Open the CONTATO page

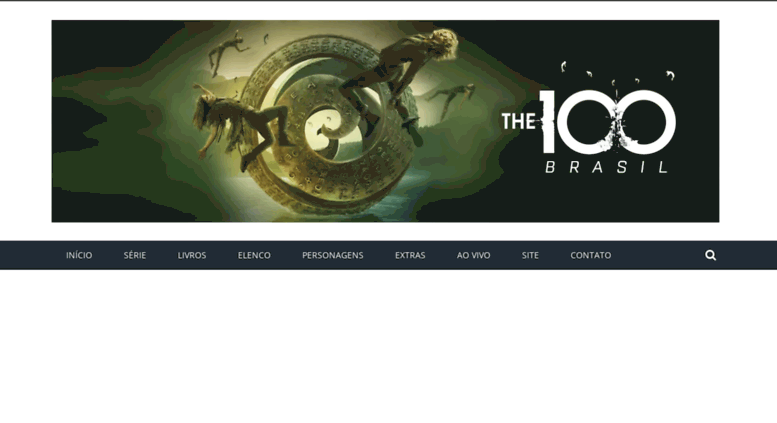tap(591, 255)
